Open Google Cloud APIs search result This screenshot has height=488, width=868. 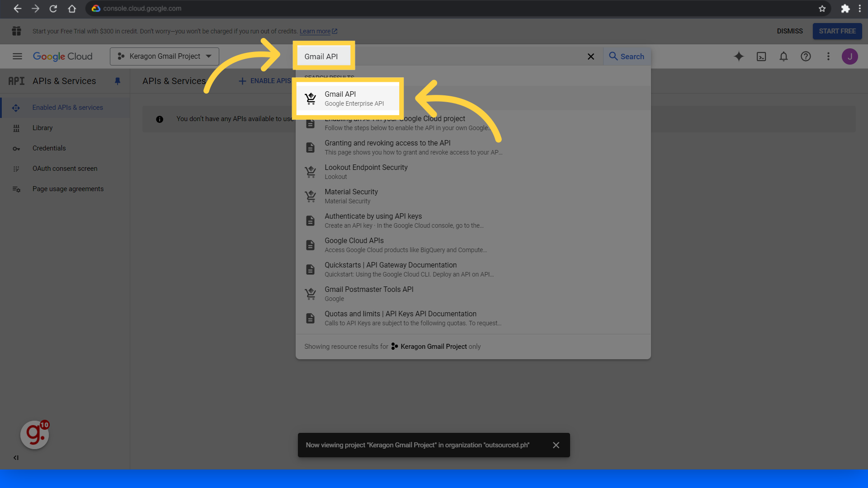pos(473,245)
